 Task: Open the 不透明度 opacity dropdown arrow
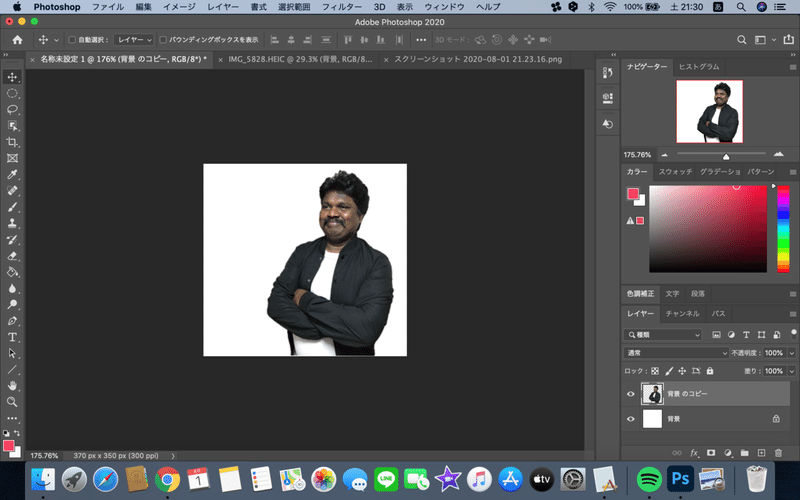coord(790,353)
